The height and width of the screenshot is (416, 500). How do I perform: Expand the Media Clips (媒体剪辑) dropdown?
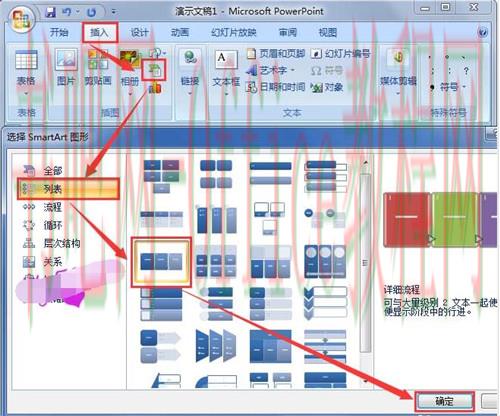pos(398,94)
